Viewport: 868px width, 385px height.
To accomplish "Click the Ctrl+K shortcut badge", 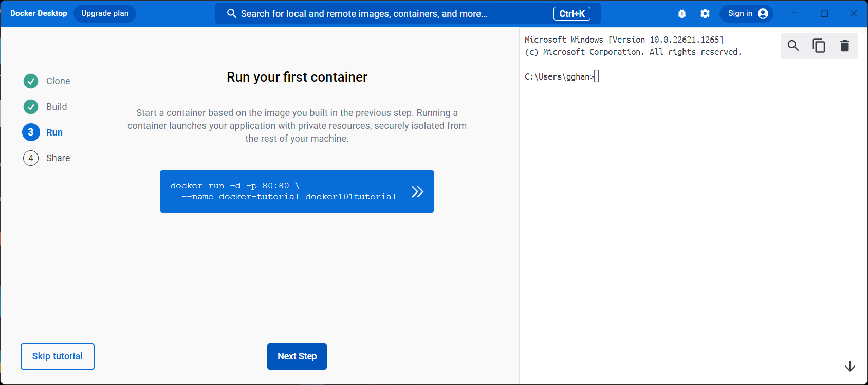I will pyautogui.click(x=571, y=14).
